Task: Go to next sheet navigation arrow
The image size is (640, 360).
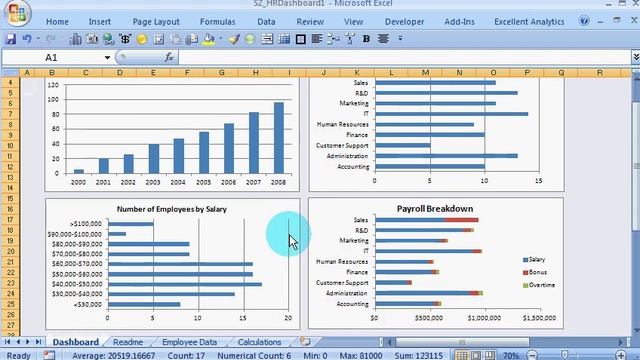Action: (x=28, y=342)
